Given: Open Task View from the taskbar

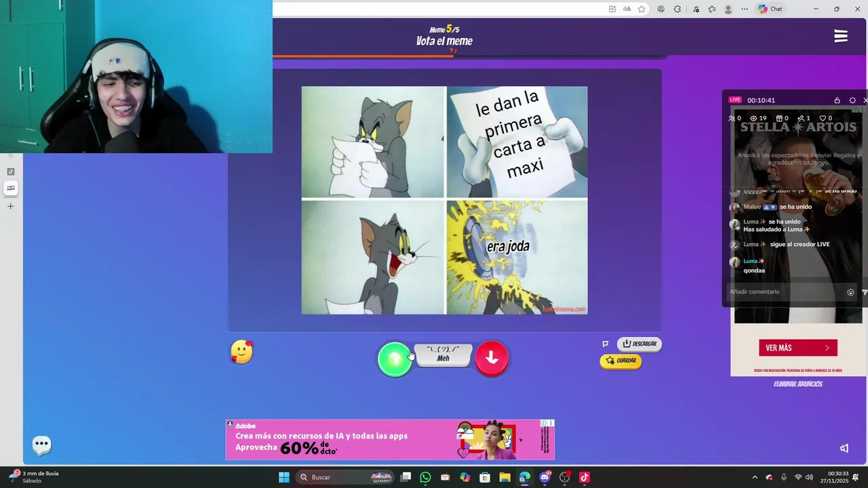Looking at the screenshot, I should [x=406, y=477].
